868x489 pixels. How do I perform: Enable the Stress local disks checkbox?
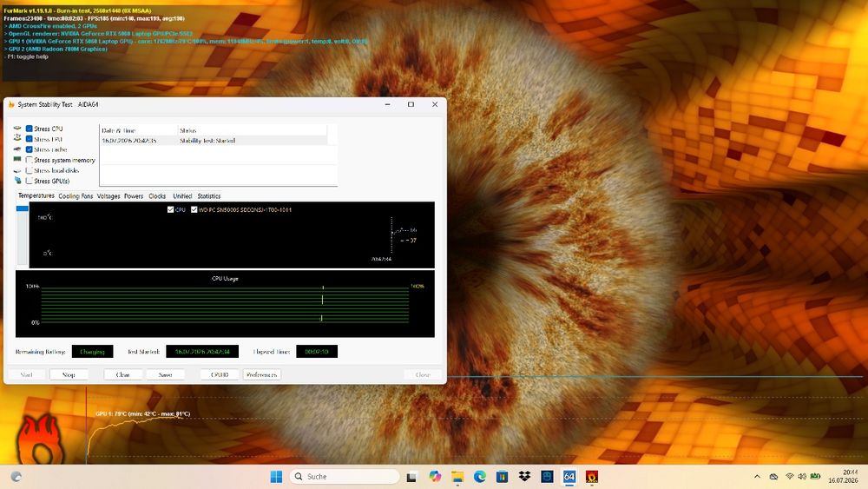point(30,170)
